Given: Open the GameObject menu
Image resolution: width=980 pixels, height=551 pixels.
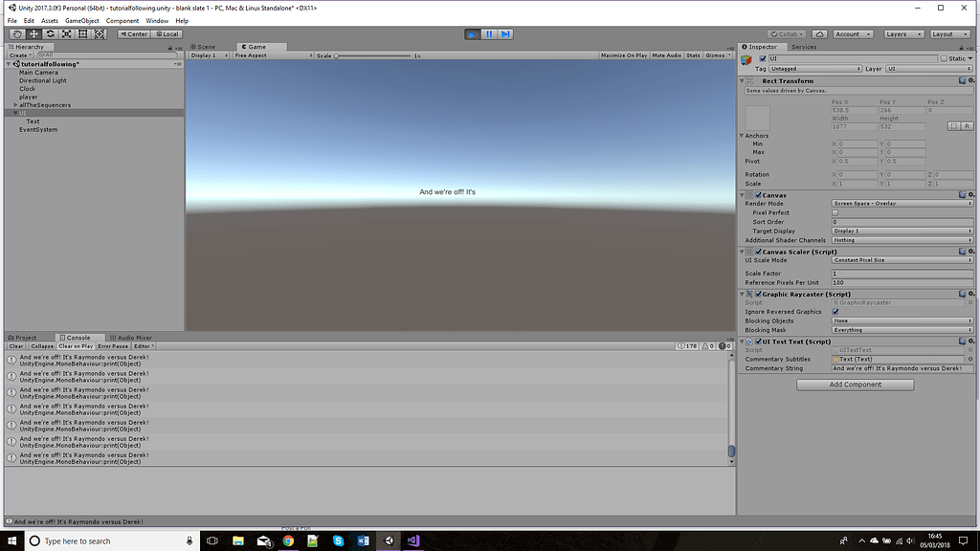Looking at the screenshot, I should [84, 20].
